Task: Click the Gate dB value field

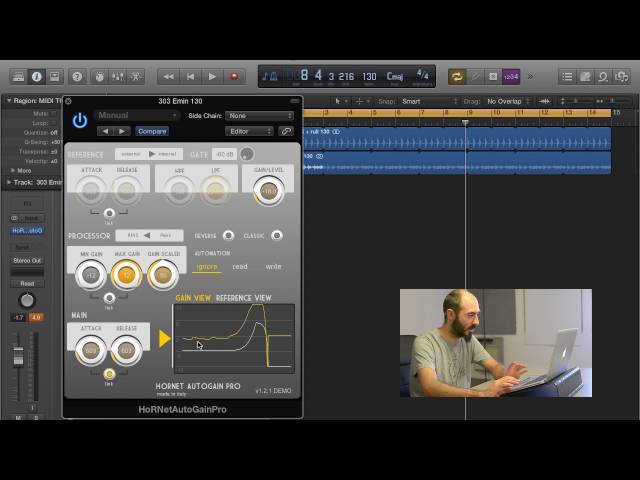Action: 224,154
